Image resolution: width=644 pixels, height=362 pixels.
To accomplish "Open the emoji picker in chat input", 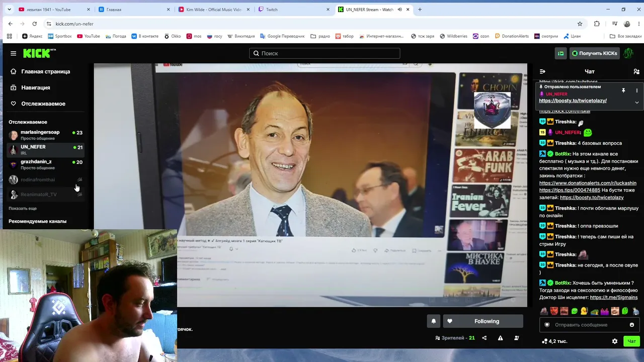I will [632, 325].
